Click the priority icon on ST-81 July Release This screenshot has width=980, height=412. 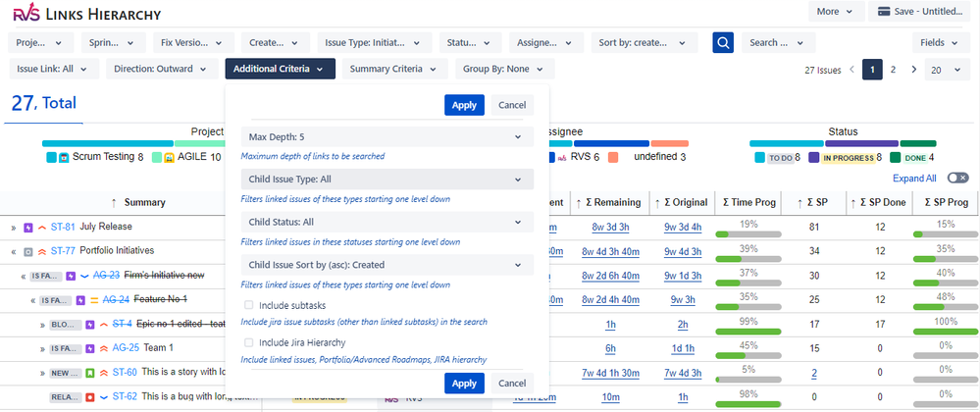[x=42, y=228]
